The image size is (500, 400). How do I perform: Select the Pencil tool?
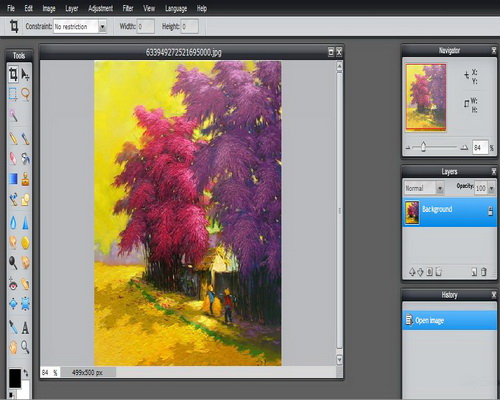pyautogui.click(x=13, y=138)
